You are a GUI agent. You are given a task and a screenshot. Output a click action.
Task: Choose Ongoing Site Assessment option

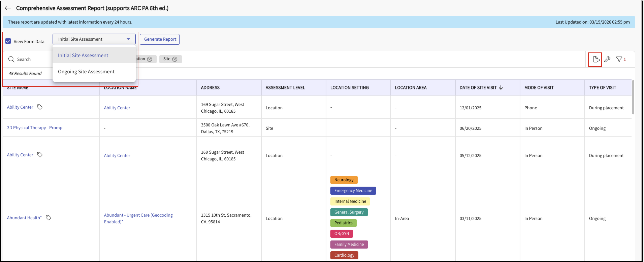pyautogui.click(x=86, y=72)
